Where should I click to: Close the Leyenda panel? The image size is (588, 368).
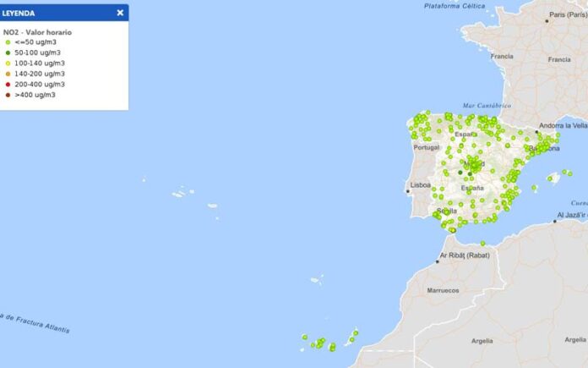pos(120,13)
